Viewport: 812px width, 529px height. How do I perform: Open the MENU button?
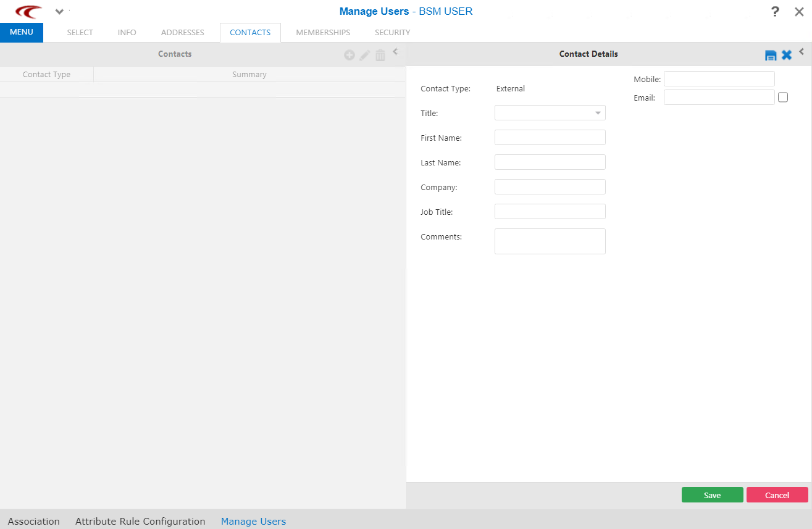click(22, 32)
